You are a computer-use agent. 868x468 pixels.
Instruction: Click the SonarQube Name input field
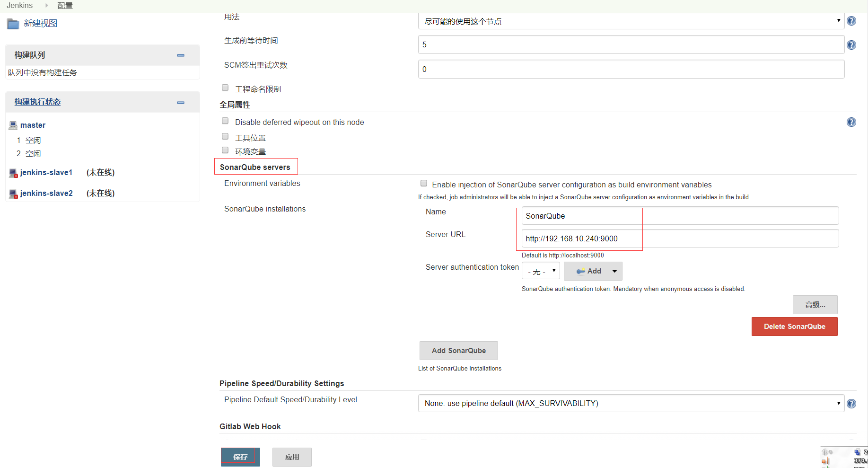coord(680,216)
